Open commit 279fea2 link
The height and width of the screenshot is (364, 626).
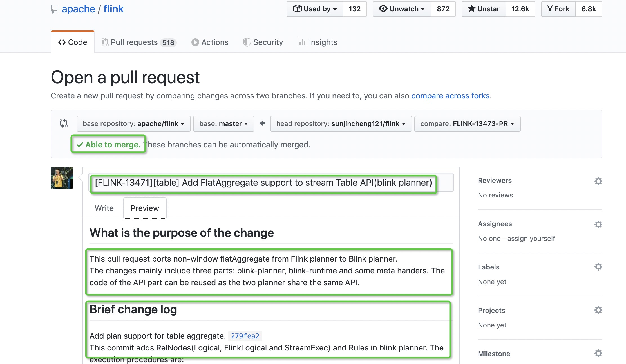[245, 336]
